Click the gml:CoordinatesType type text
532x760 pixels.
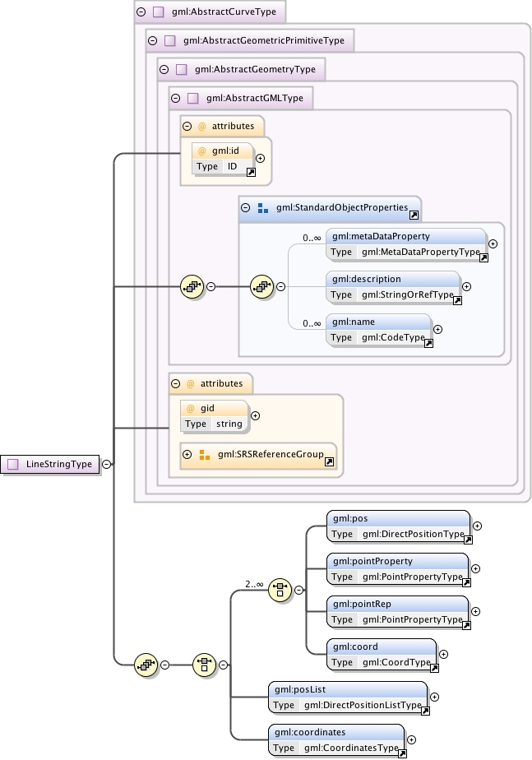(x=351, y=748)
